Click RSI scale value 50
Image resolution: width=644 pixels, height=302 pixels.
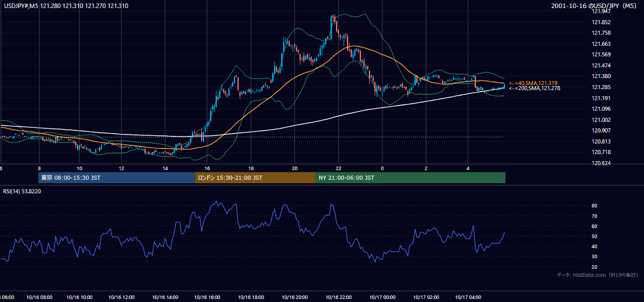594,236
